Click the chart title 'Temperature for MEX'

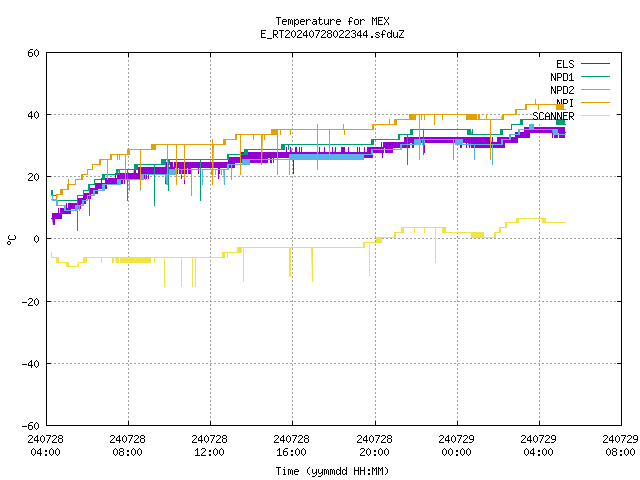click(332, 21)
